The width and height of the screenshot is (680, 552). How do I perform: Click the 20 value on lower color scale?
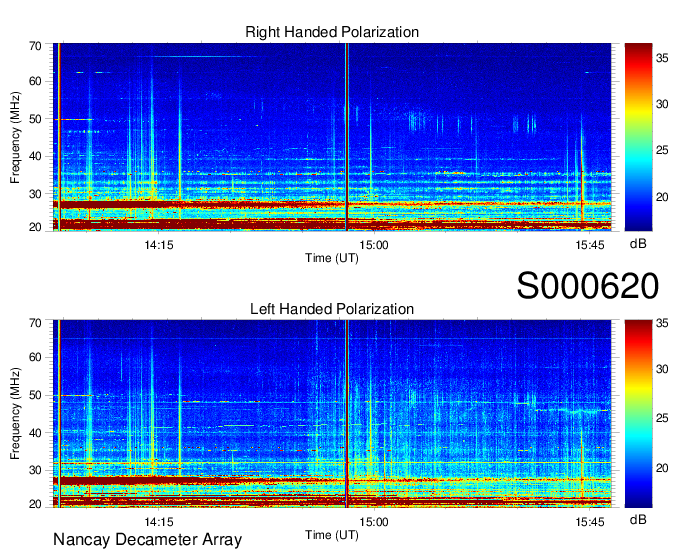pyautogui.click(x=662, y=468)
